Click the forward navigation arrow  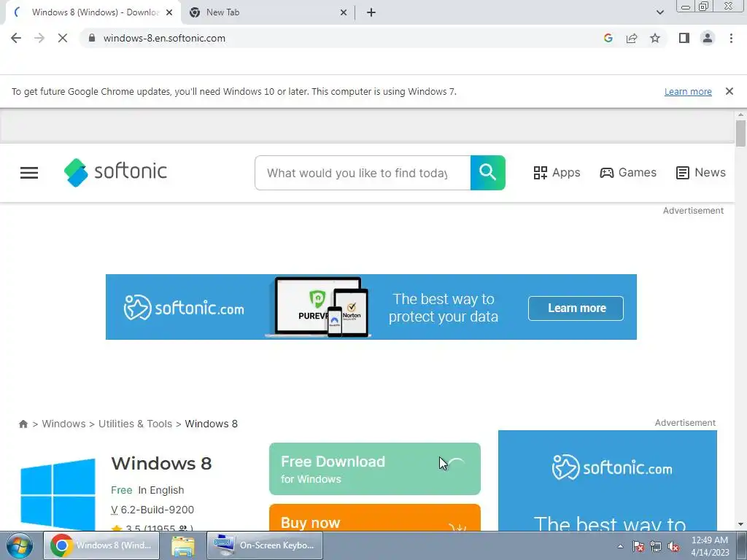(x=39, y=38)
